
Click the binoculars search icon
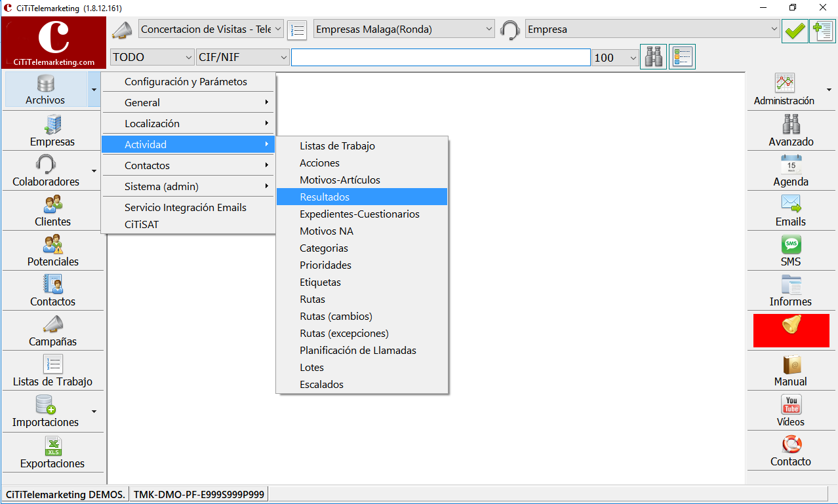coord(653,57)
